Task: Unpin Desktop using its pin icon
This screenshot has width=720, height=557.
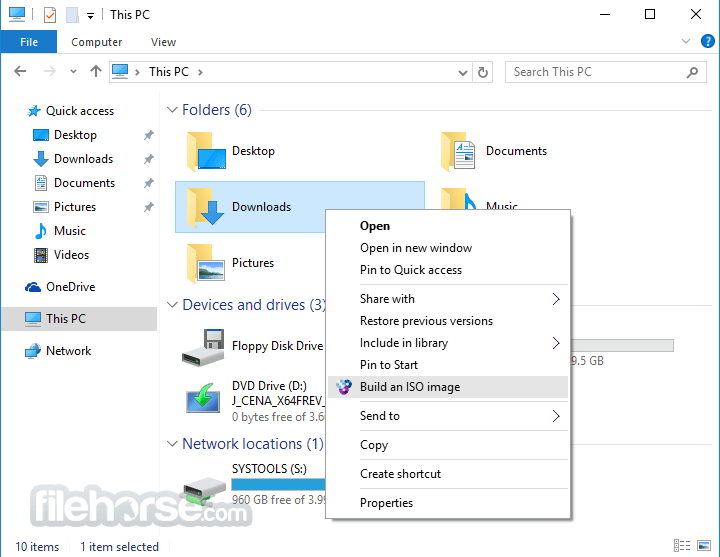Action: coord(148,135)
